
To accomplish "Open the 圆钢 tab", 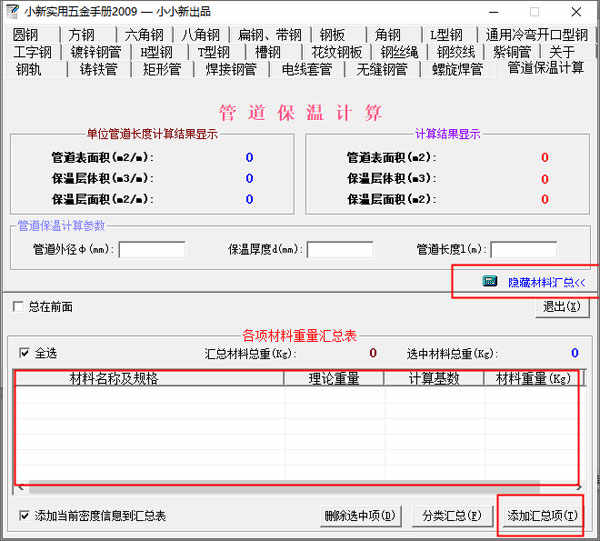I will click(26, 35).
